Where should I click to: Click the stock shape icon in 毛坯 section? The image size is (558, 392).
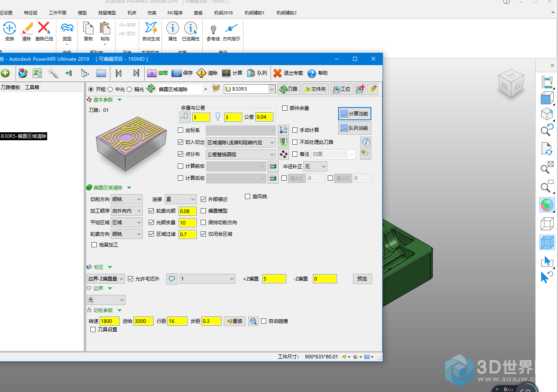pos(172,279)
